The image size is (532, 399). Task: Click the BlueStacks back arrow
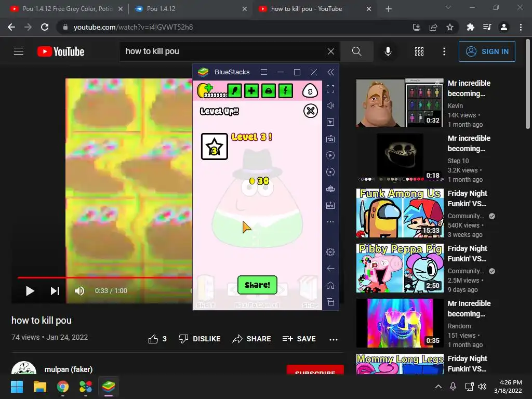point(330,269)
